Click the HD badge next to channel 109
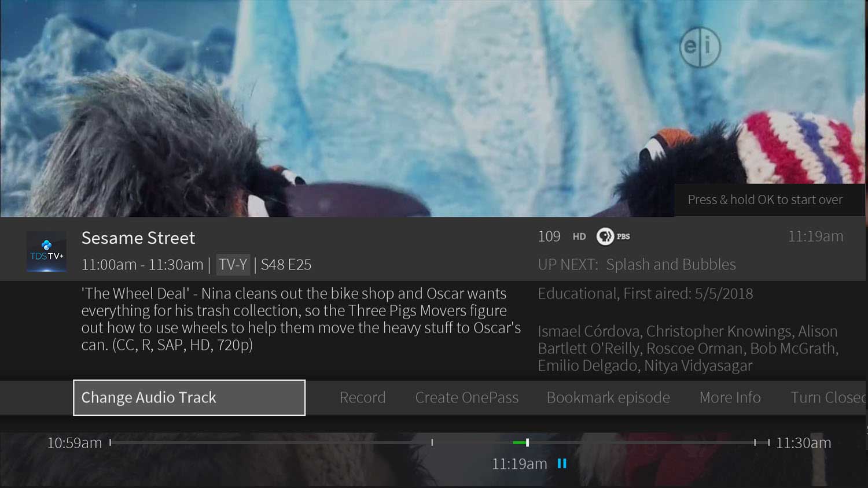 click(x=579, y=236)
